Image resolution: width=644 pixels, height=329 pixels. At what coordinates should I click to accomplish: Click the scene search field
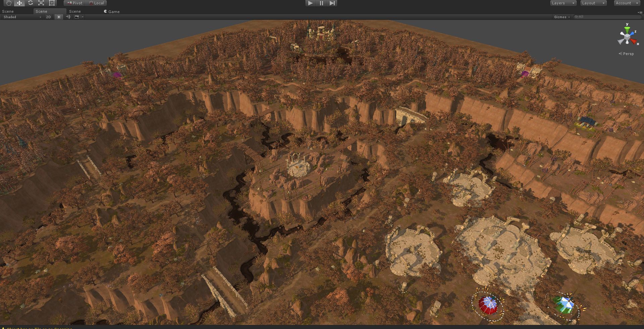coord(607,17)
